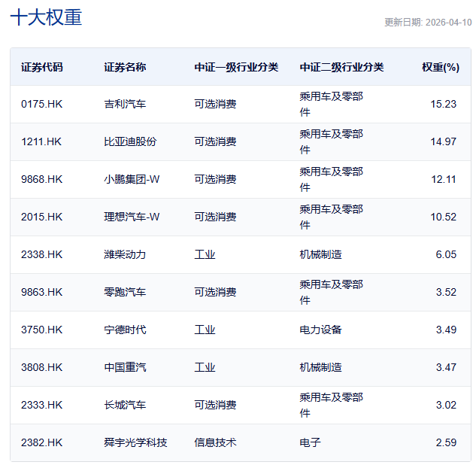Click the 权重(%) column header
476x468 pixels.
(440, 67)
